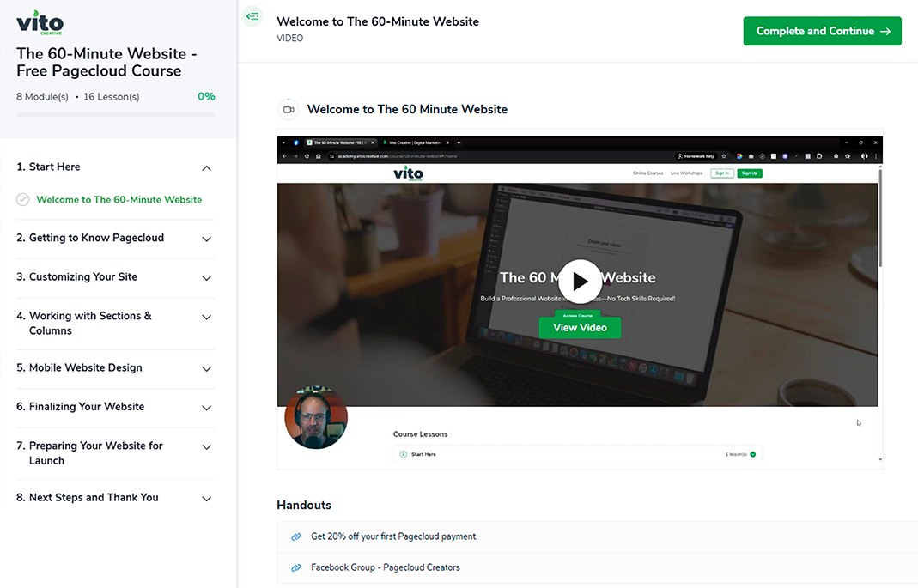The width and height of the screenshot is (918, 588).
Task: Click the video camera icon beside lesson title
Action: pos(289,110)
